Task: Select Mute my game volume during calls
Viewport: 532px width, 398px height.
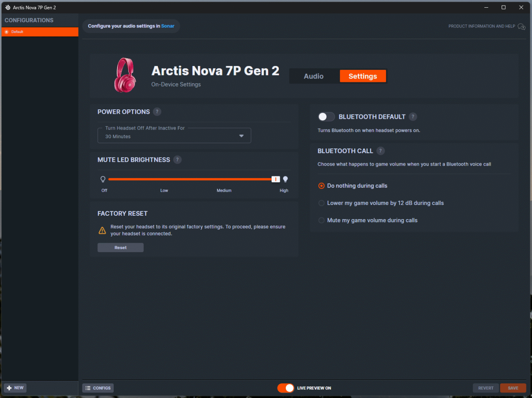Action: coord(368,220)
